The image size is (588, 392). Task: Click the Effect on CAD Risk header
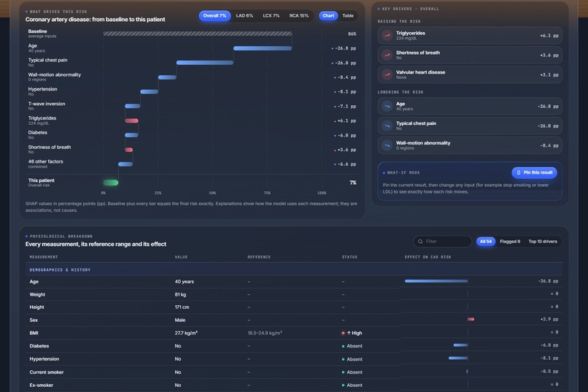pos(428,257)
